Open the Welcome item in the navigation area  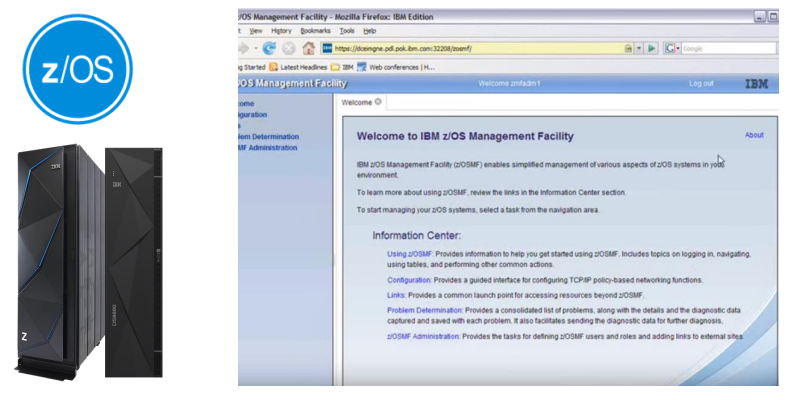click(x=246, y=103)
